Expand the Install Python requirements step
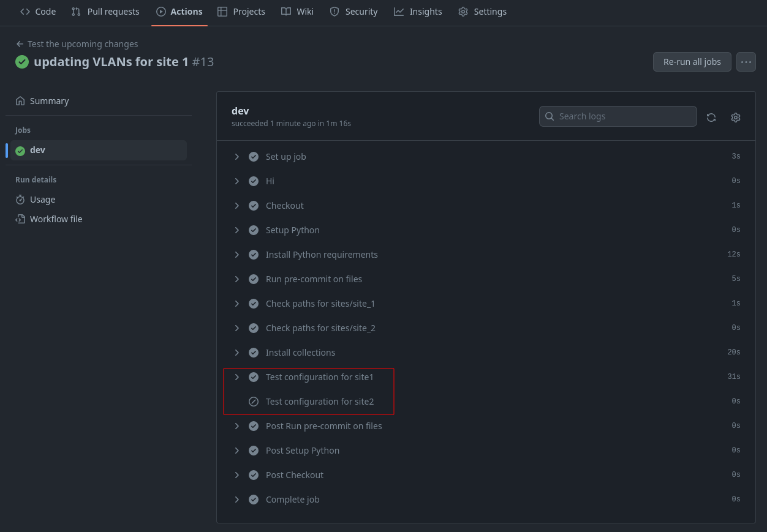 tap(237, 255)
